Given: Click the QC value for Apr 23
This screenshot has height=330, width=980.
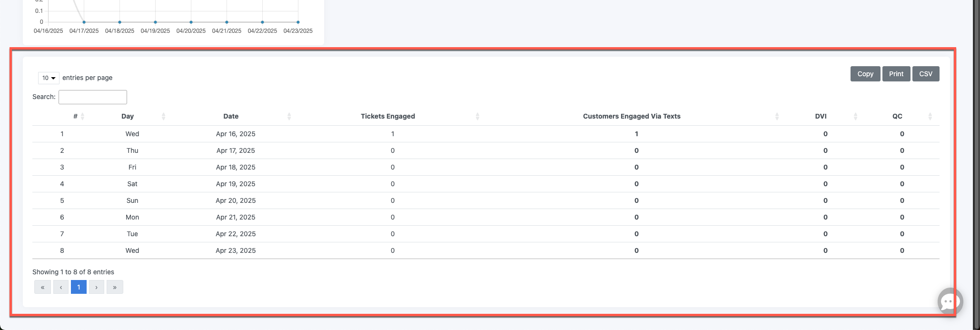Looking at the screenshot, I should pos(902,250).
